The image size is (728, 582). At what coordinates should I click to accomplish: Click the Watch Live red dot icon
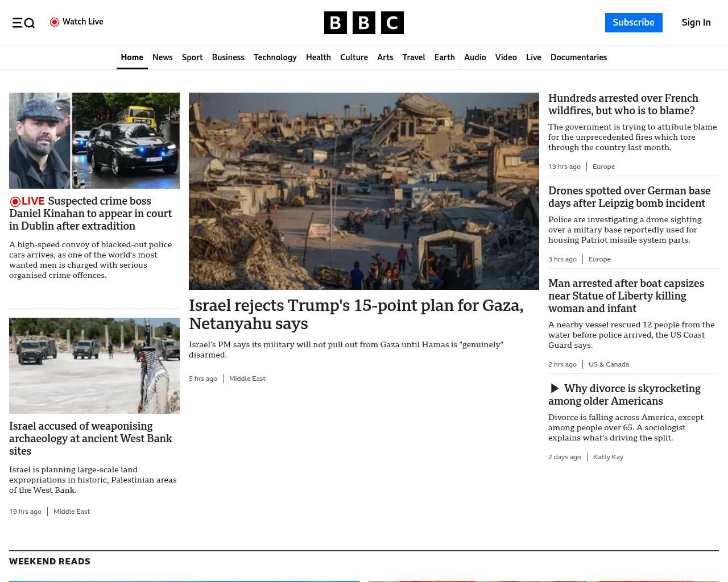coord(55,22)
